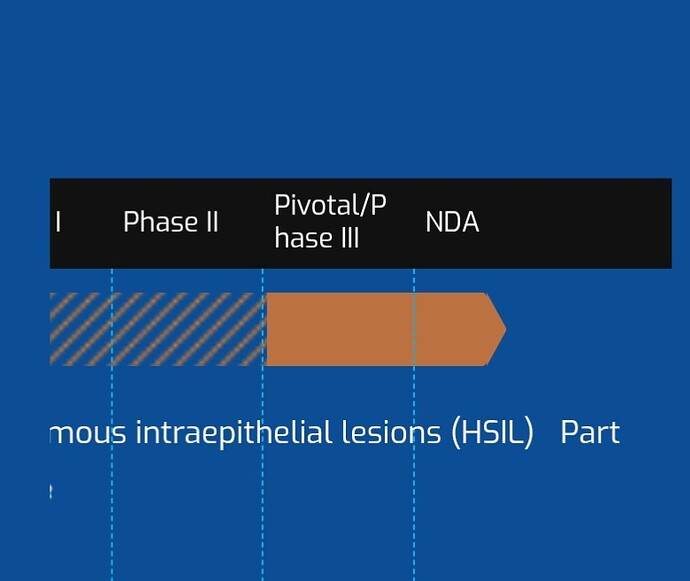Click dashed divider line left of Phase II

(112, 424)
